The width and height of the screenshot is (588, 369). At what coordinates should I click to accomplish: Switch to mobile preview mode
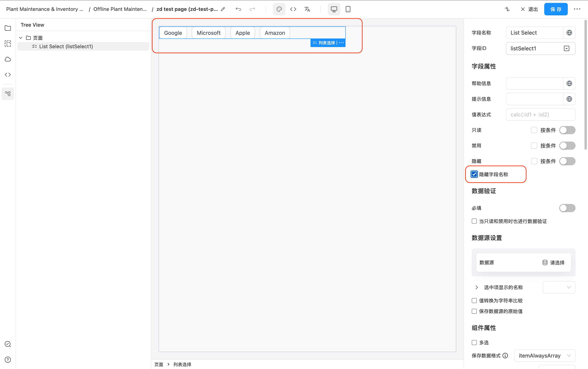click(x=348, y=9)
